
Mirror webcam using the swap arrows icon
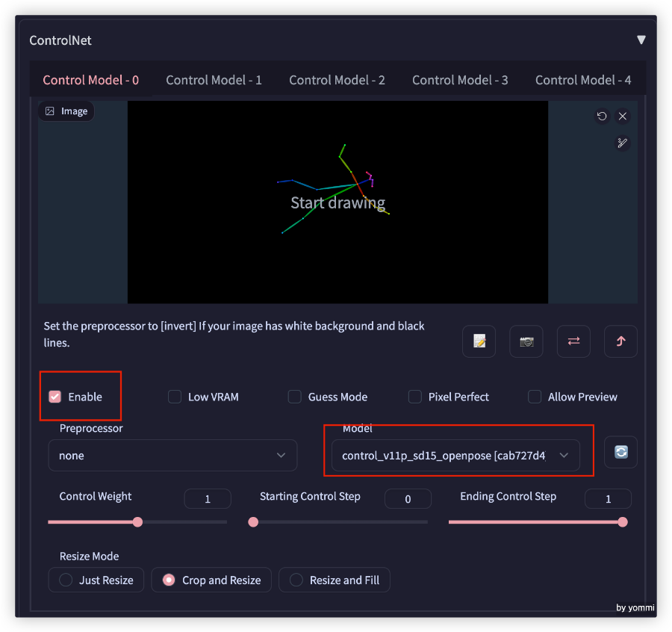pos(573,341)
